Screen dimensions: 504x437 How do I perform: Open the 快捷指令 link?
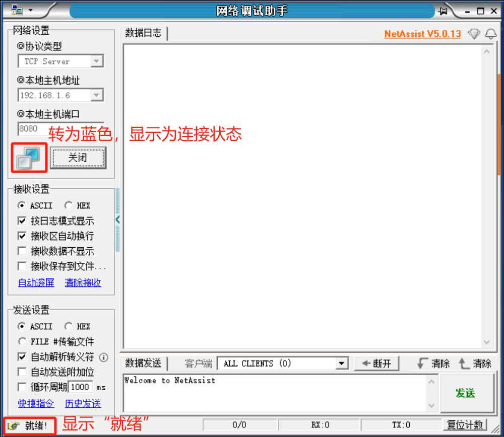coord(36,403)
